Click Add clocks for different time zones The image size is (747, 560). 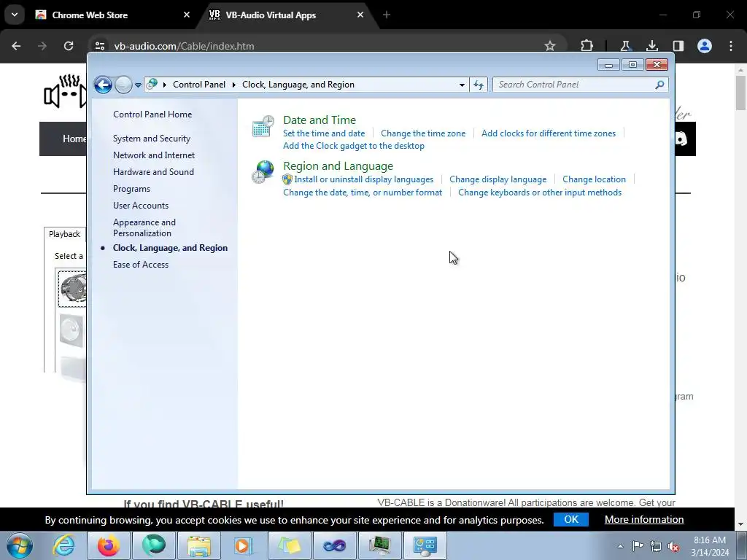pos(549,133)
